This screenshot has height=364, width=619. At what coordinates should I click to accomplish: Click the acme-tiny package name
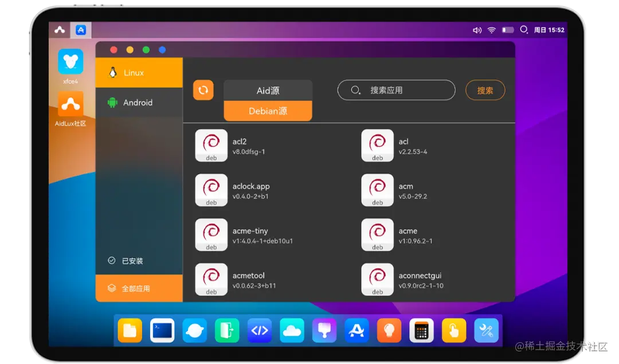click(250, 230)
